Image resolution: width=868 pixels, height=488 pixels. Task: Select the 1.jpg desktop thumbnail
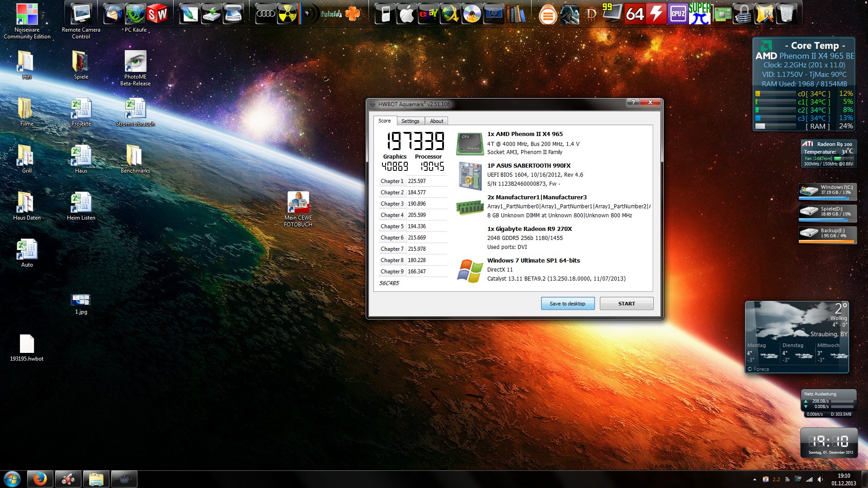click(81, 304)
